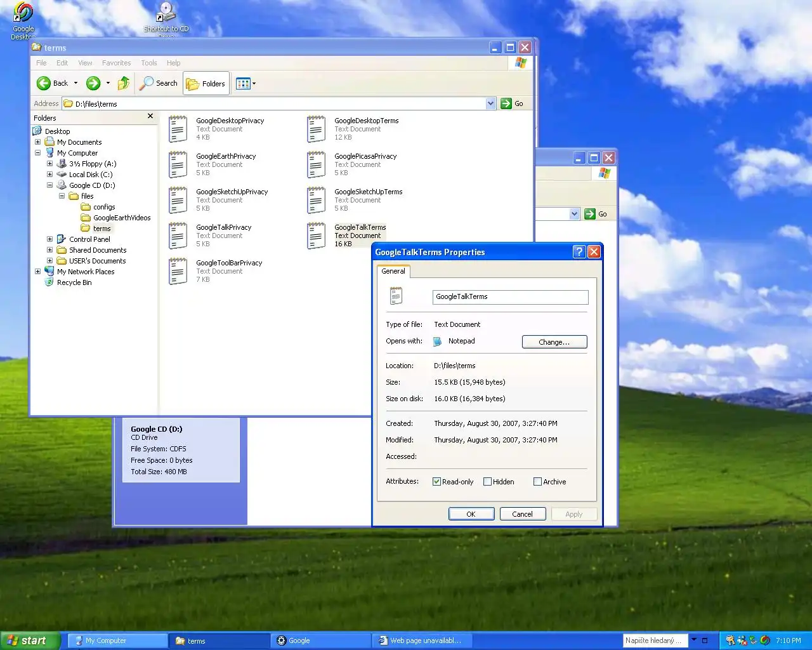Open the Start menu

pyautogui.click(x=30, y=640)
